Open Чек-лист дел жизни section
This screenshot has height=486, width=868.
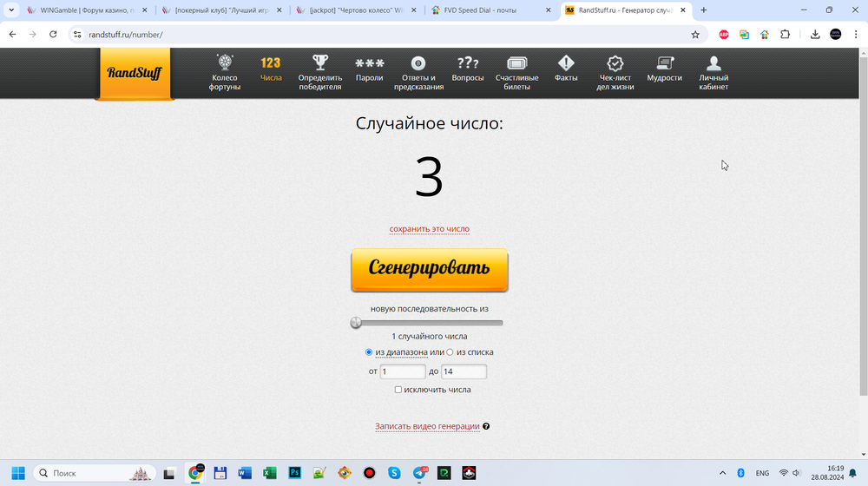(x=615, y=73)
